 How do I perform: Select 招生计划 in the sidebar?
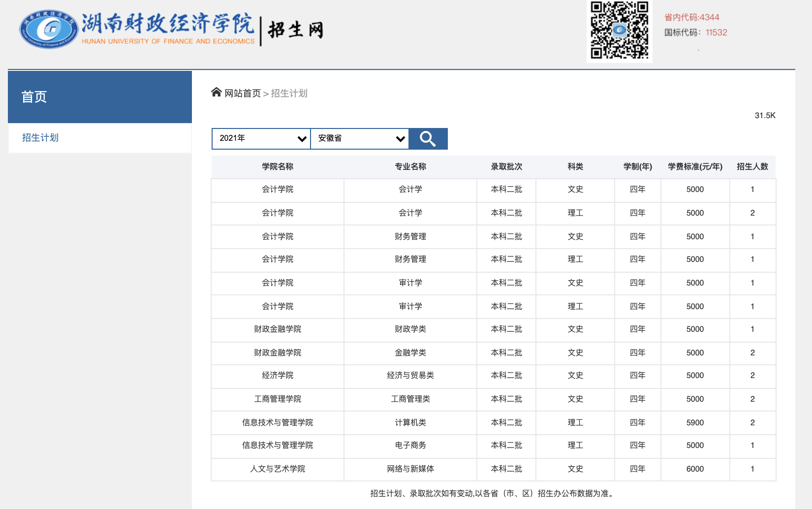click(x=40, y=138)
